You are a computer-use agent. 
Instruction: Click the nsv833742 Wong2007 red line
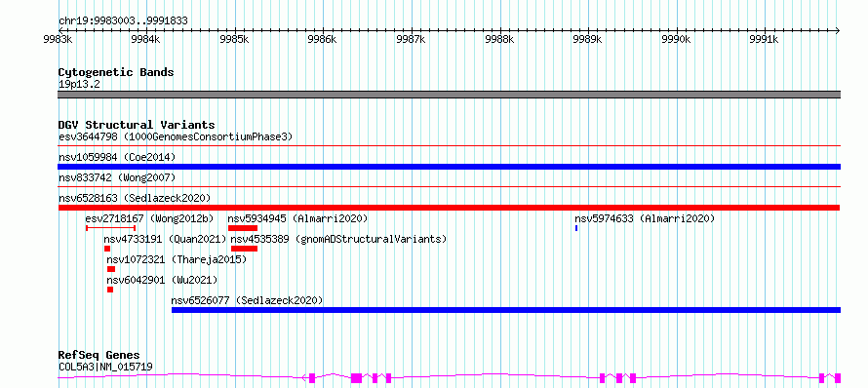click(449, 187)
